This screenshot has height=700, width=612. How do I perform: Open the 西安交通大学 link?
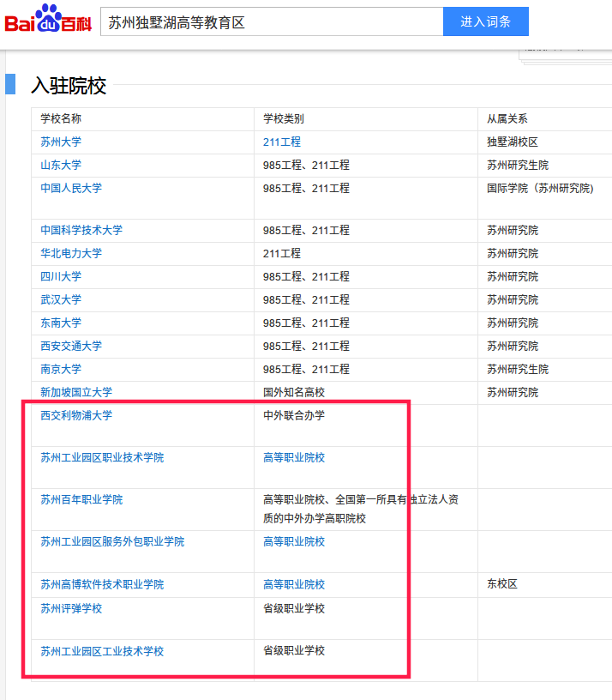point(71,346)
